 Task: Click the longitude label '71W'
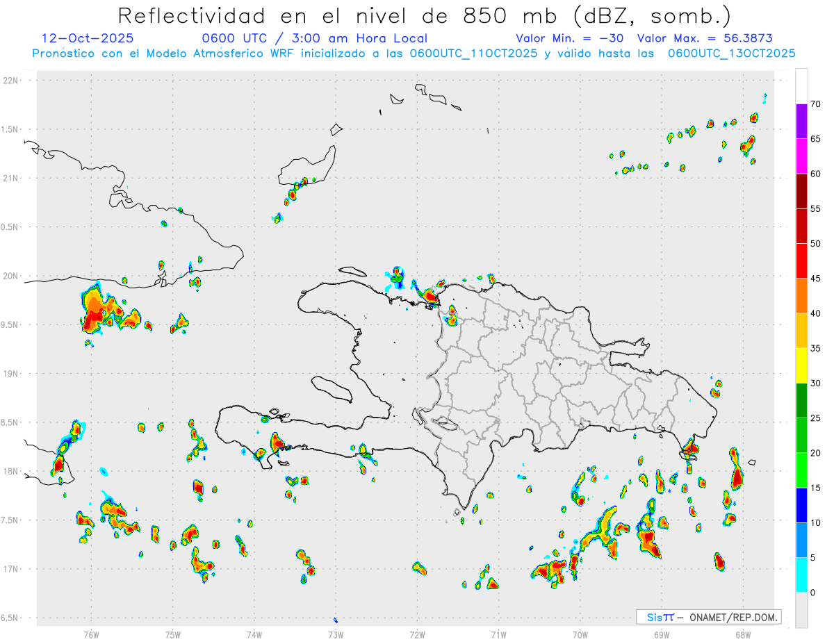(x=498, y=634)
